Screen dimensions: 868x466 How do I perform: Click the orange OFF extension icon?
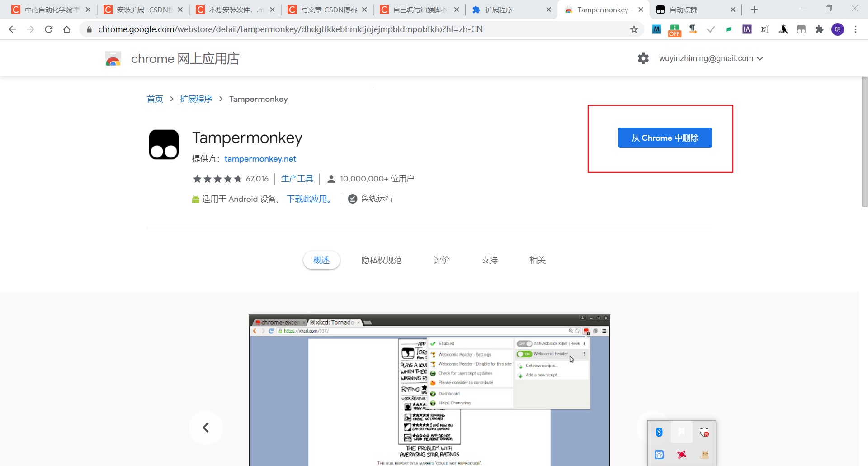675,30
